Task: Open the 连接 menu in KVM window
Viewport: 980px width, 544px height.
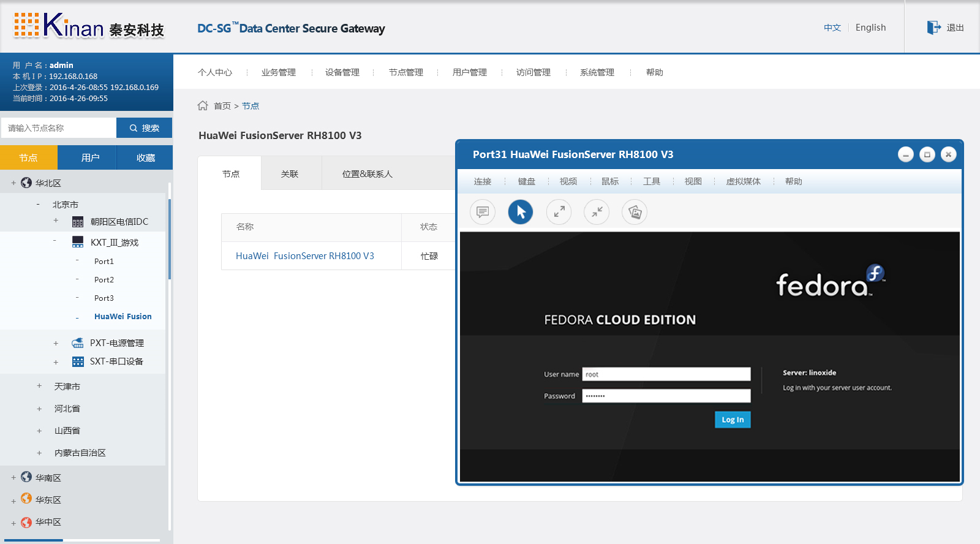Action: [x=483, y=181]
